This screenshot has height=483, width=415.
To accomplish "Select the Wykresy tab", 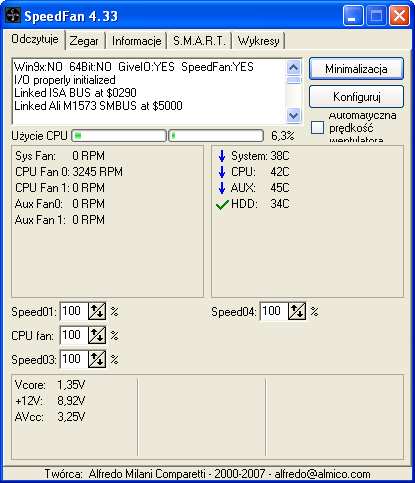I will click(258, 41).
